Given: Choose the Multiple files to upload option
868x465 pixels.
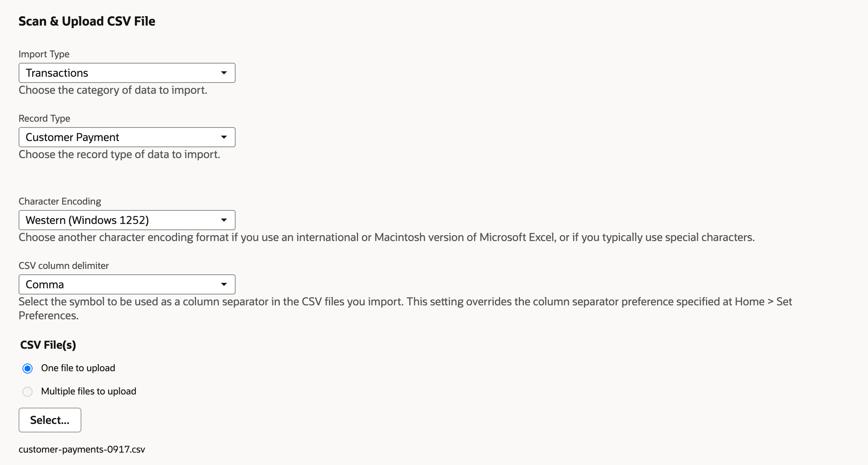Looking at the screenshot, I should tap(28, 391).
